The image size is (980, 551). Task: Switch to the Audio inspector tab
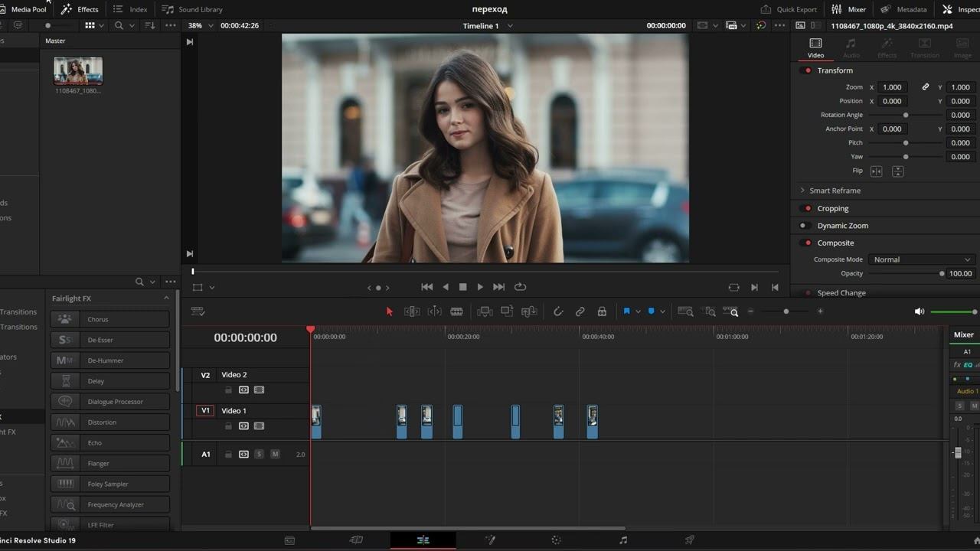click(x=851, y=47)
